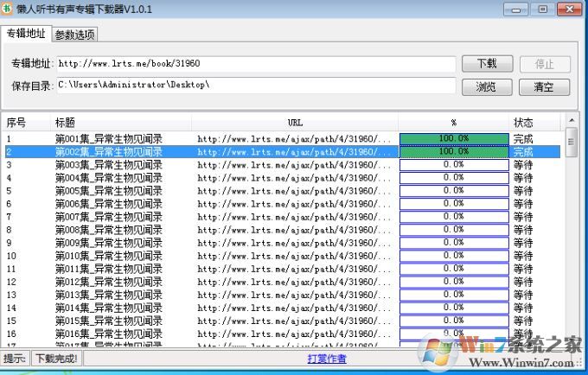Open folder browser with 浏览 button
Viewport: 588px width, 375px height.
point(486,86)
